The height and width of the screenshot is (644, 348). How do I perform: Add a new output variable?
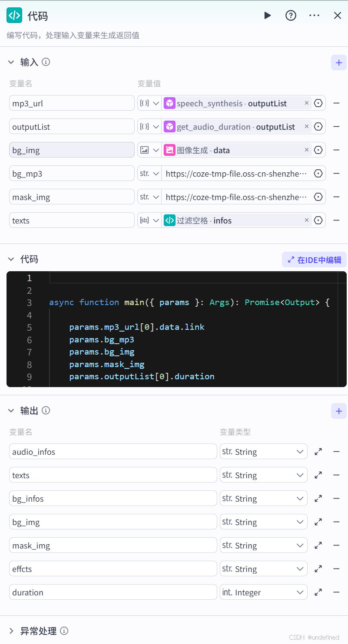pyautogui.click(x=339, y=411)
